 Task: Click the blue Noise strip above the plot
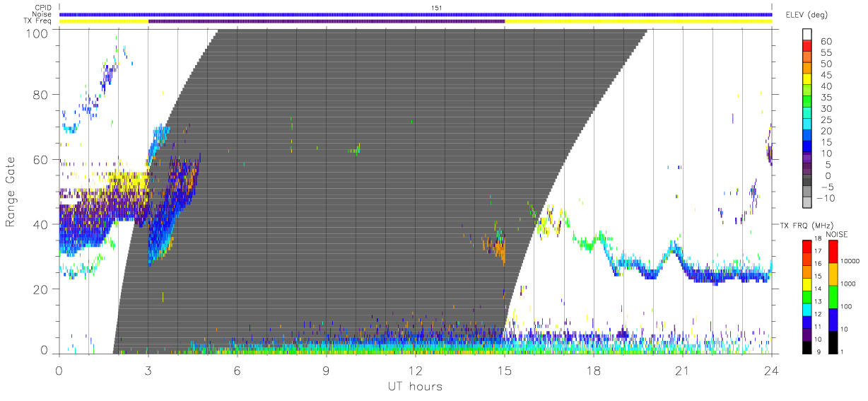point(415,14)
